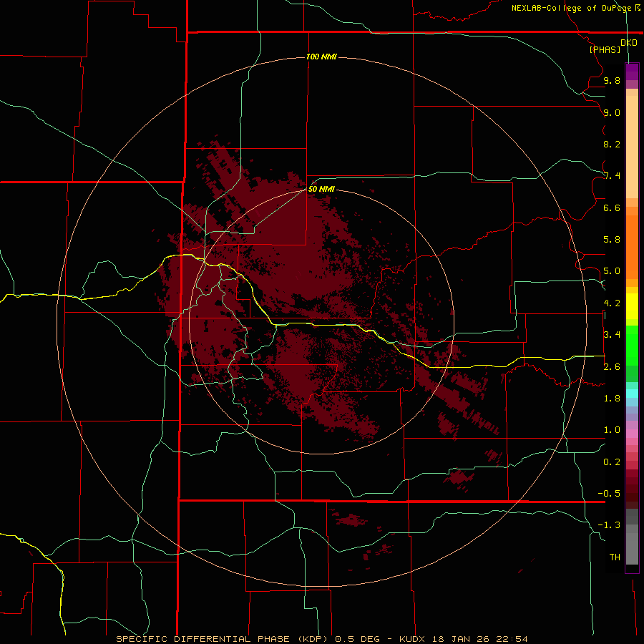644x644 pixels.
Task: Click the 5.8 value on the color scale
Action: 612,240
